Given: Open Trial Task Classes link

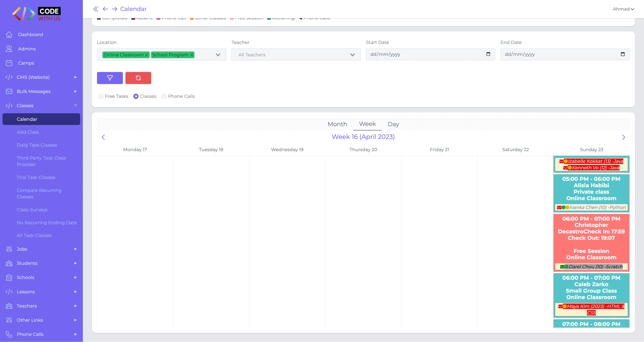Looking at the screenshot, I should pos(36,177).
